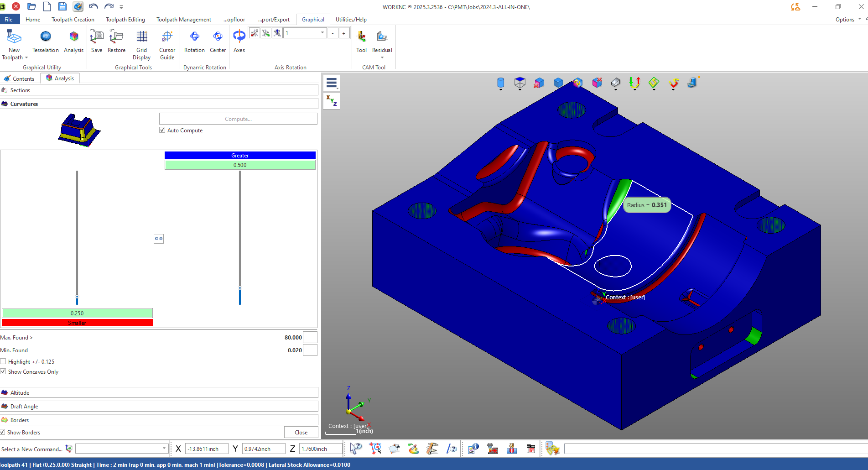Enable the Highlight +/- 0.125 checkbox
The image size is (868, 470).
[3, 361]
